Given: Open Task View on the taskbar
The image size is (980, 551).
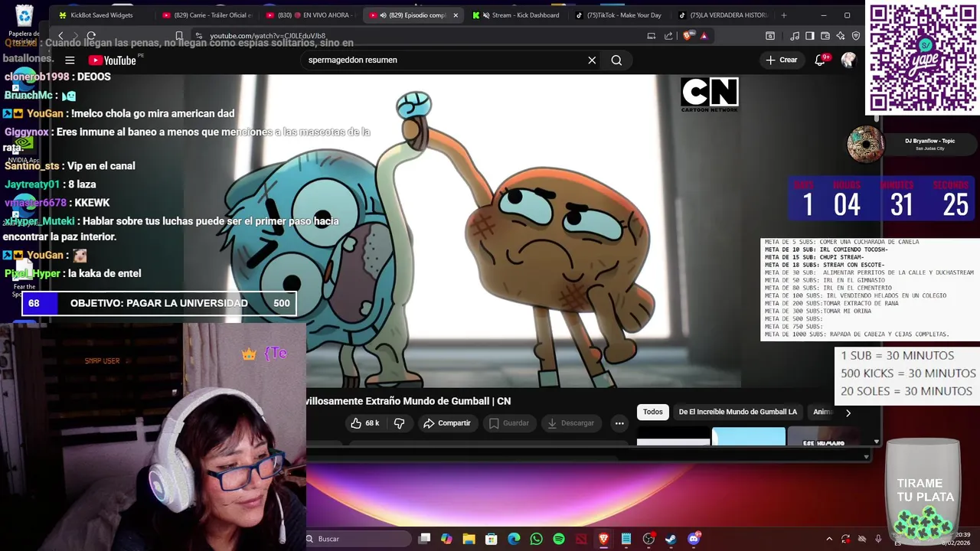Looking at the screenshot, I should point(424,539).
